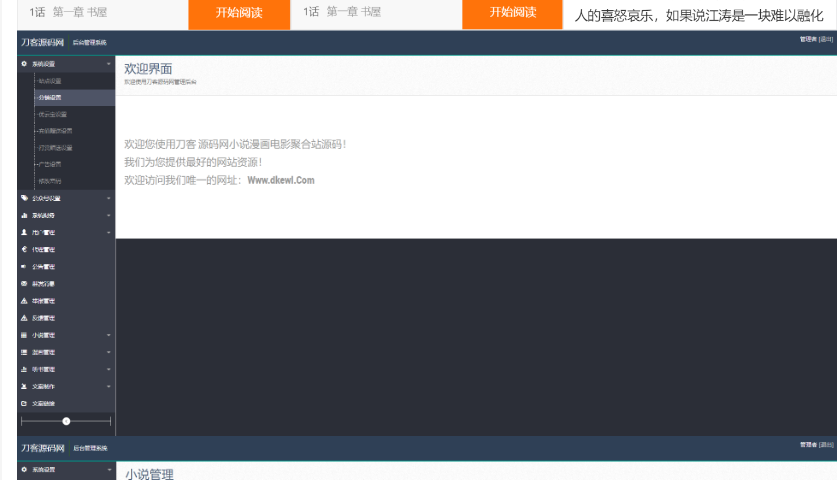Click the slider handle under the sidebar

[67, 421]
